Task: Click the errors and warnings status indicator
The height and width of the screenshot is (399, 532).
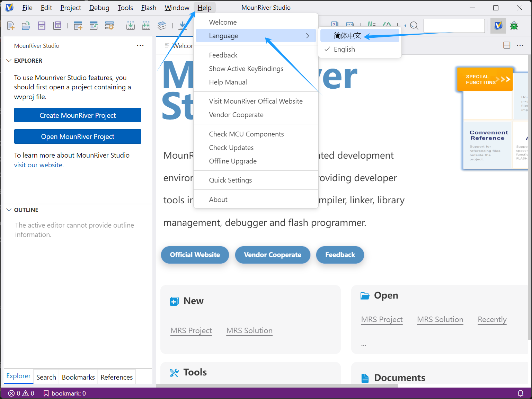Action: [21, 393]
